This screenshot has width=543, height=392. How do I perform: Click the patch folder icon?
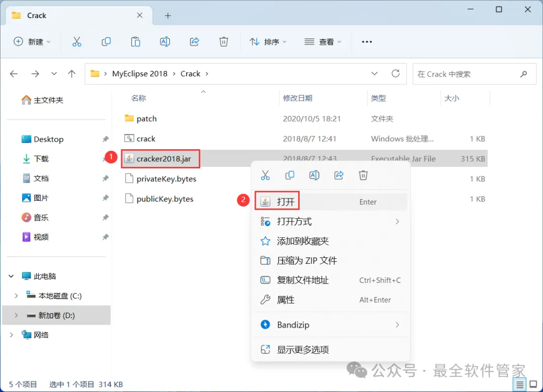point(129,119)
